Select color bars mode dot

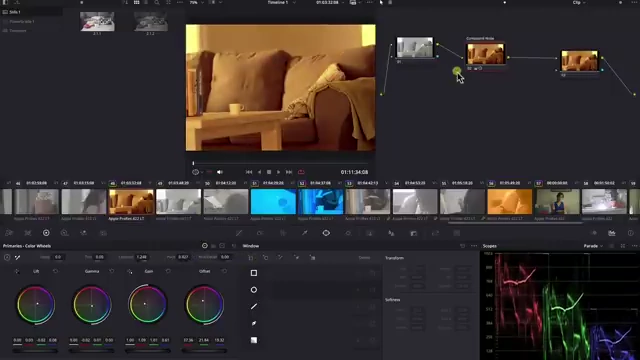point(213,246)
